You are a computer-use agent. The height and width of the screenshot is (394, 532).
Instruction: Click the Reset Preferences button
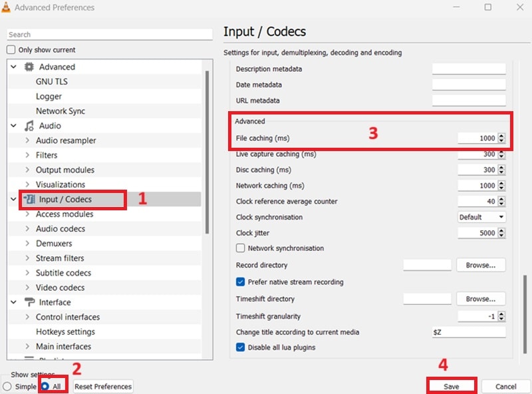click(103, 387)
